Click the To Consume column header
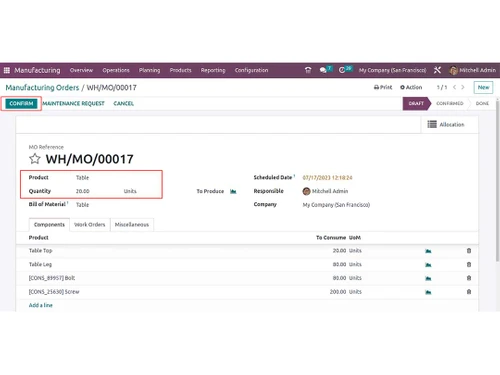 331,238
